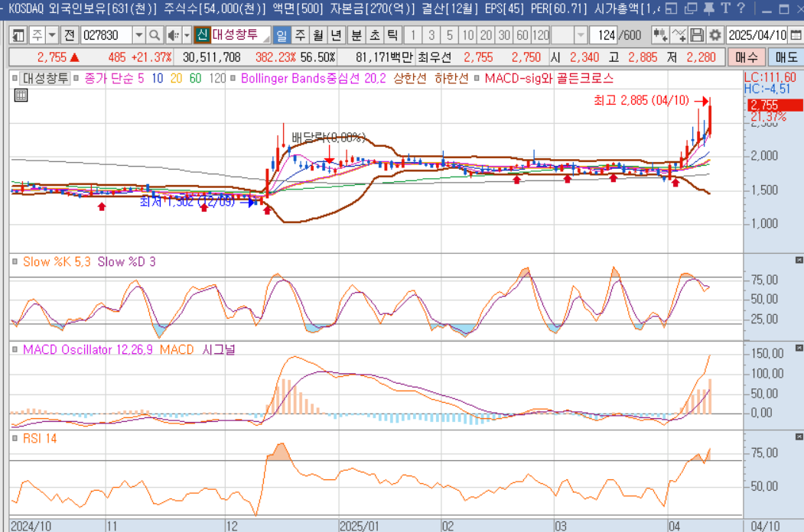
Task: Click the 매수 buy button
Action: coord(747,57)
